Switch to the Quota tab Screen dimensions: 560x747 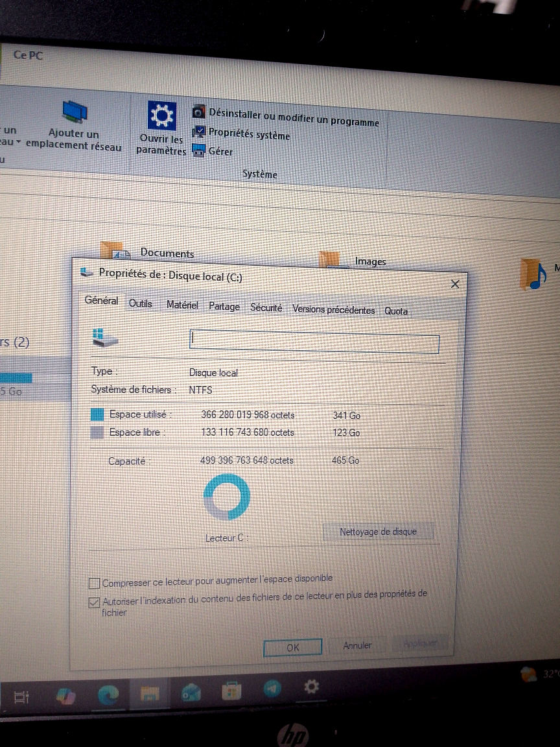pyautogui.click(x=396, y=311)
